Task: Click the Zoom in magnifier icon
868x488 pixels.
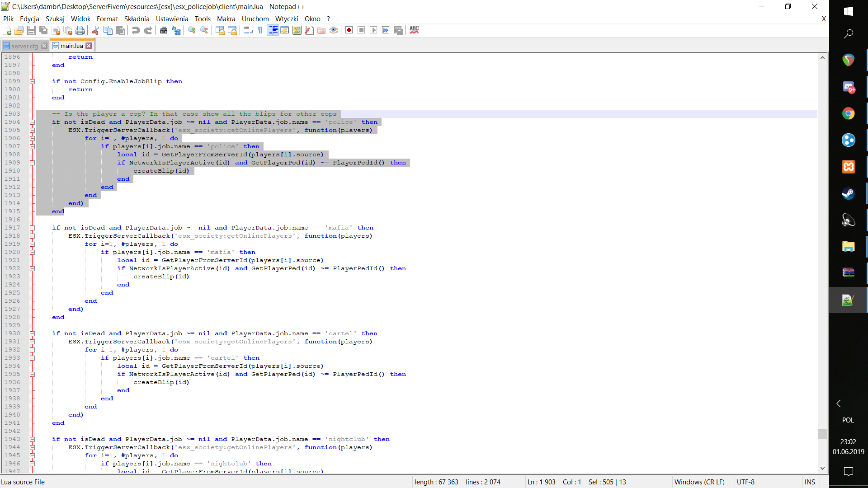Action: [192, 30]
